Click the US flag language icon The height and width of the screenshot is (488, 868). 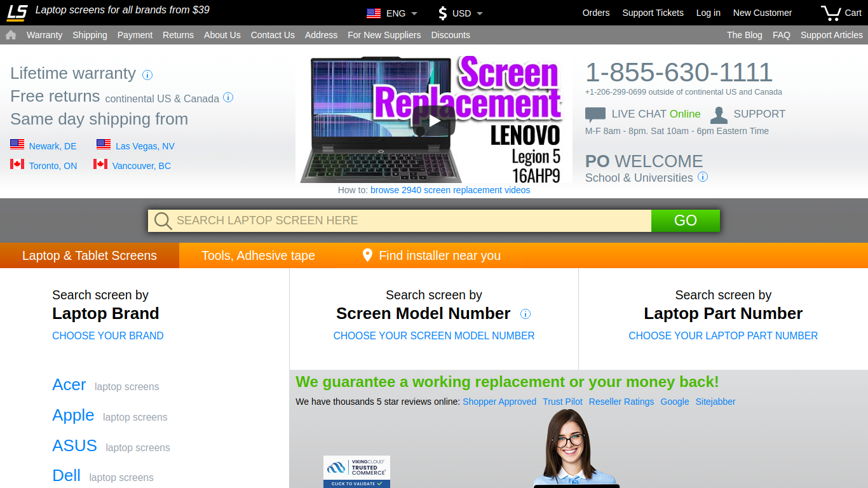[x=374, y=13]
